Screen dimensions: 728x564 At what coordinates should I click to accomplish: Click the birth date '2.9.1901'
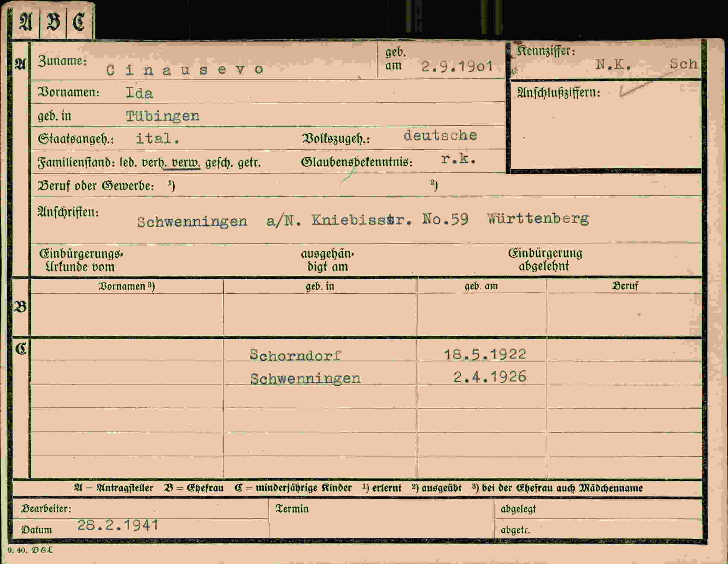(x=457, y=67)
